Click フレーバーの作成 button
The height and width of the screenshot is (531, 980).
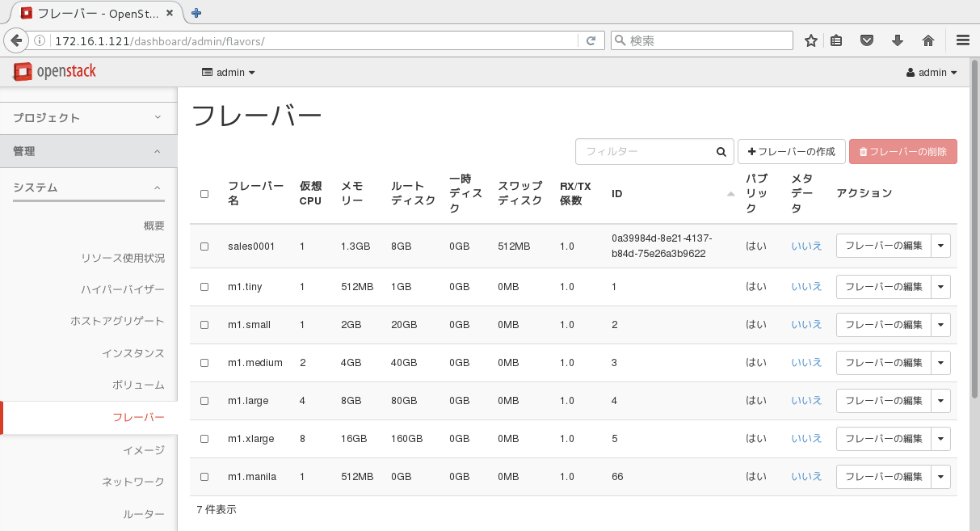pyautogui.click(x=791, y=152)
